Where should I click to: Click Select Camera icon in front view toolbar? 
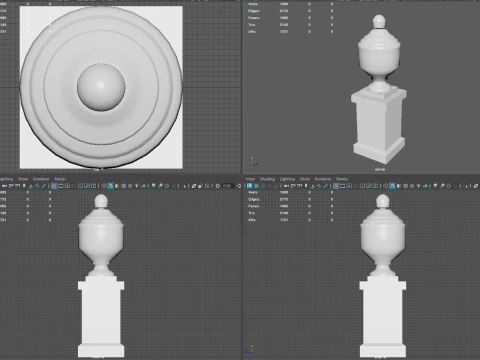point(4,186)
